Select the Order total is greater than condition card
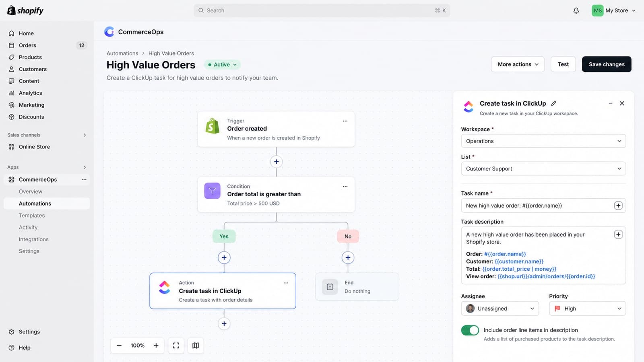 (x=276, y=195)
